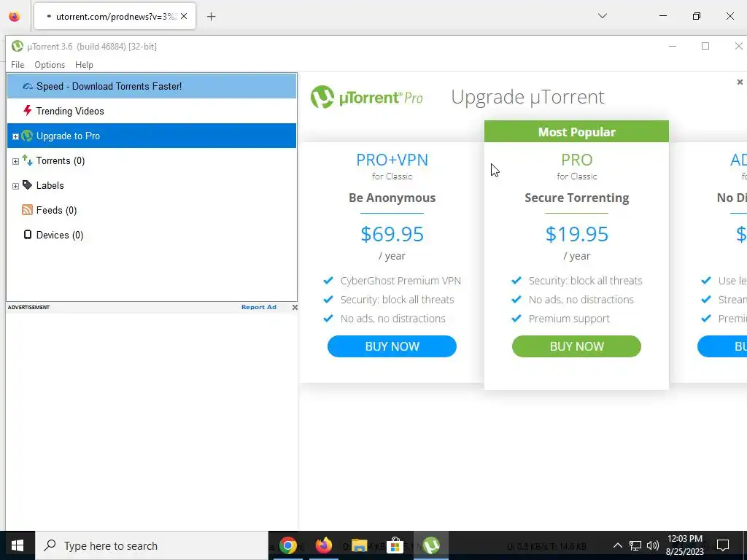747x560 pixels.
Task: Click the lightning bolt Trending Videos icon
Action: [x=28, y=111]
